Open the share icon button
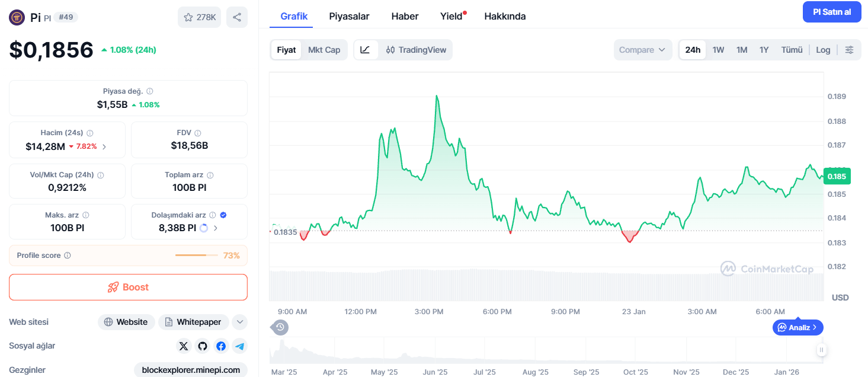This screenshot has width=868, height=377. [x=237, y=17]
